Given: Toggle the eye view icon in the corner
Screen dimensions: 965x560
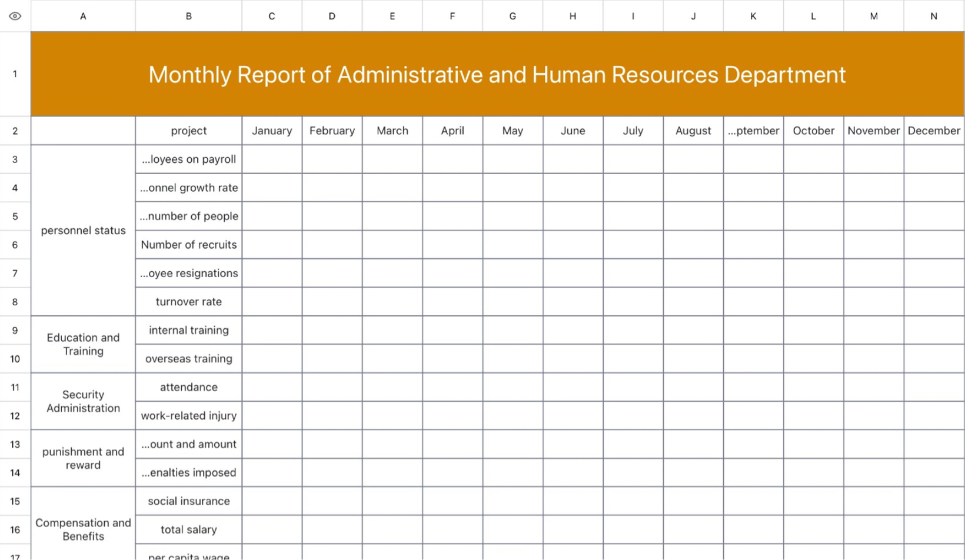Looking at the screenshot, I should coord(15,16).
